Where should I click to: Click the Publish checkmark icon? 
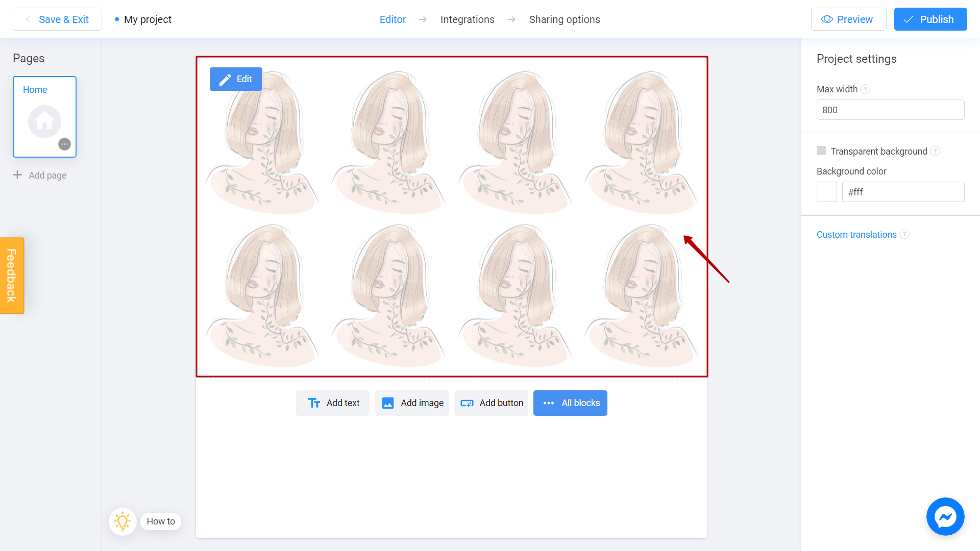(x=910, y=19)
